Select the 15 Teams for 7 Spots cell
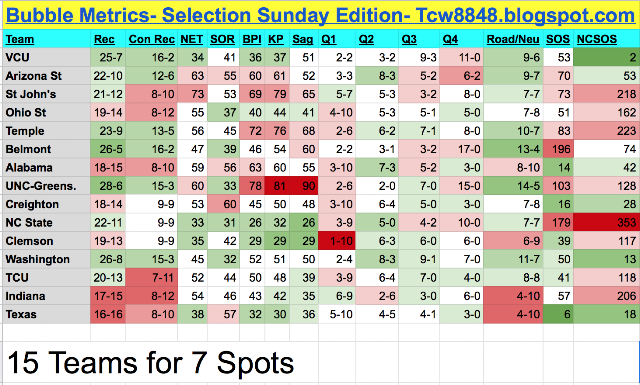The height and width of the screenshot is (385, 640). tap(160, 363)
